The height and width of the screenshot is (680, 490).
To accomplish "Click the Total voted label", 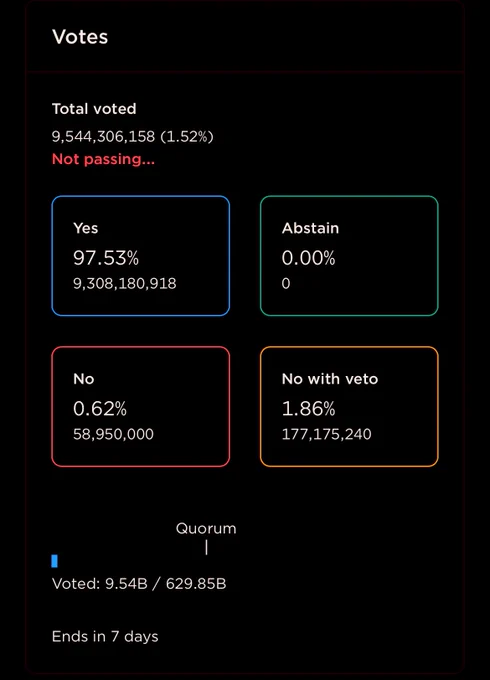I will pos(94,108).
